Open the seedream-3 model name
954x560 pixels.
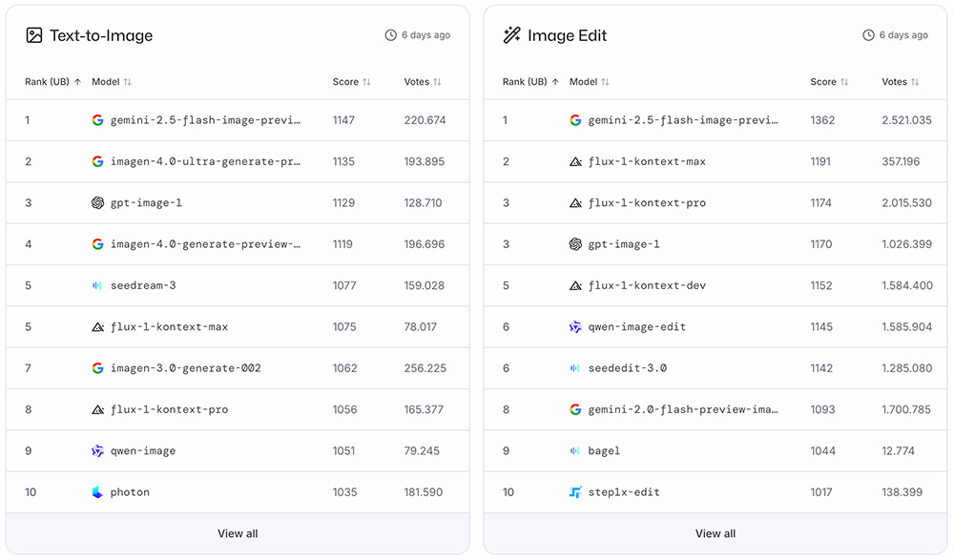(143, 285)
